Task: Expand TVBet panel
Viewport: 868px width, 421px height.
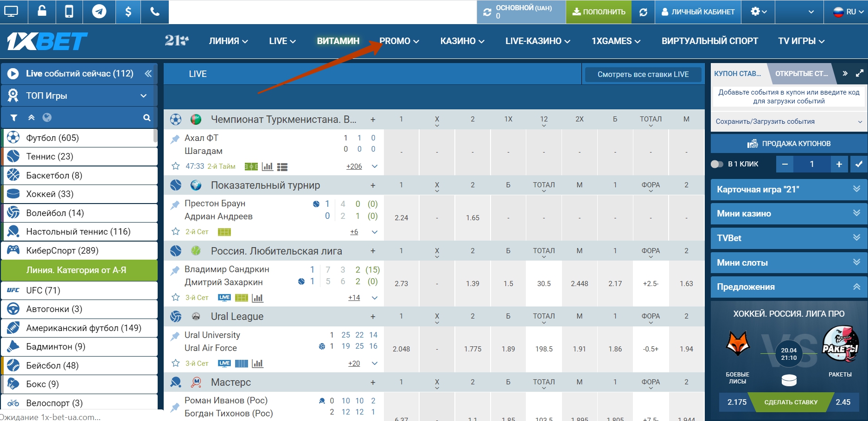Action: tap(789, 238)
